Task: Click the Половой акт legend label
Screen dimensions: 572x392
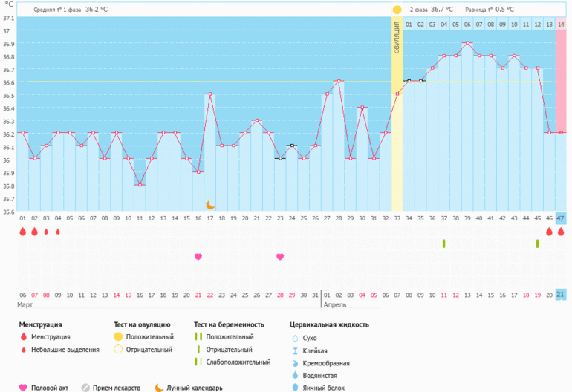Action: pos(53,388)
